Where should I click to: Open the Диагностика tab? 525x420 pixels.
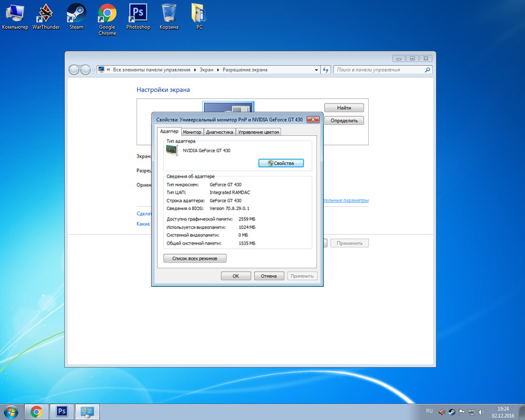219,132
